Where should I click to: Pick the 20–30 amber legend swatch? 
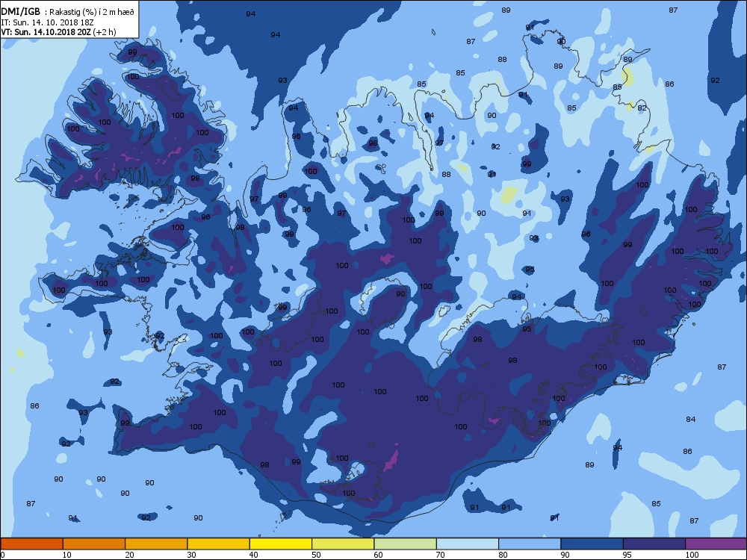(156, 544)
